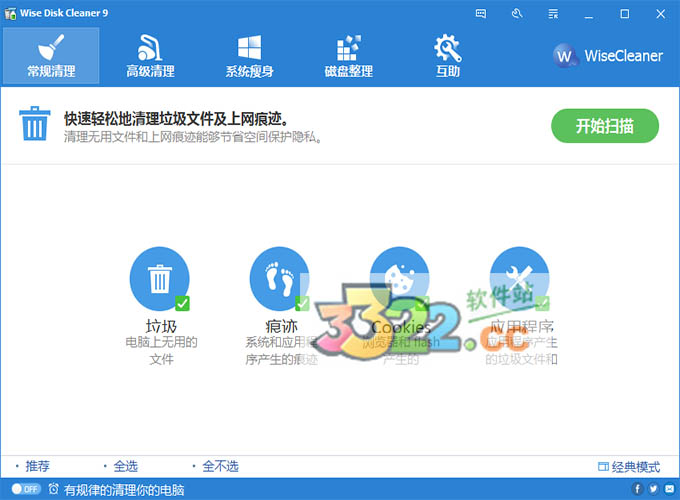Click the restore/history icon in title bar
Image resolution: width=680 pixels, height=500 pixels.
pyautogui.click(x=517, y=14)
